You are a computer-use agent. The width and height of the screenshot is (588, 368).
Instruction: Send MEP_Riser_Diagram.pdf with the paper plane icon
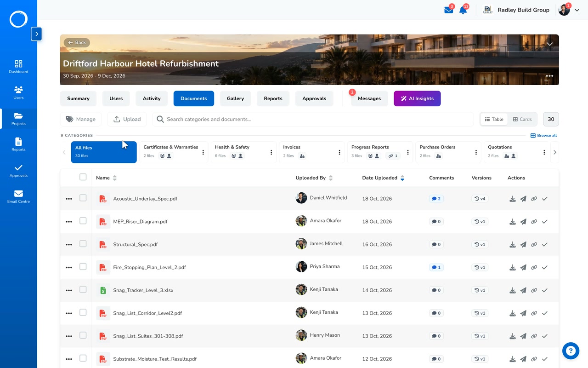tap(523, 222)
